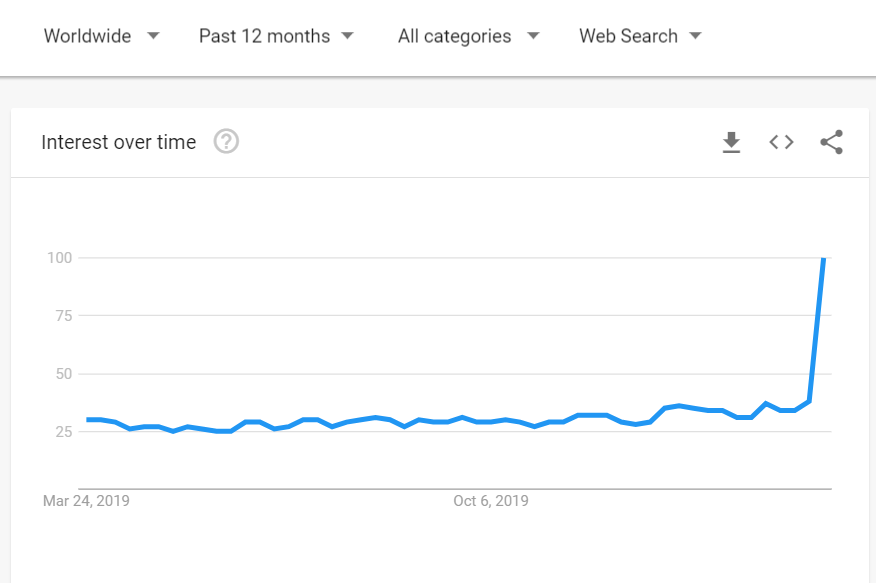The height and width of the screenshot is (583, 876).
Task: Select the Worldwide region label
Action: (87, 36)
